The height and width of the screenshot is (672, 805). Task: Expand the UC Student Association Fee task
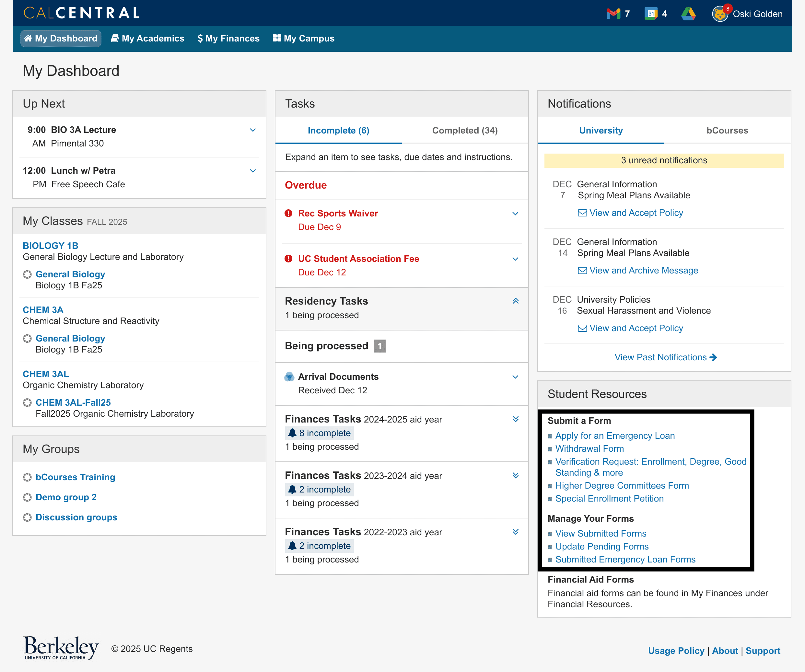click(515, 259)
